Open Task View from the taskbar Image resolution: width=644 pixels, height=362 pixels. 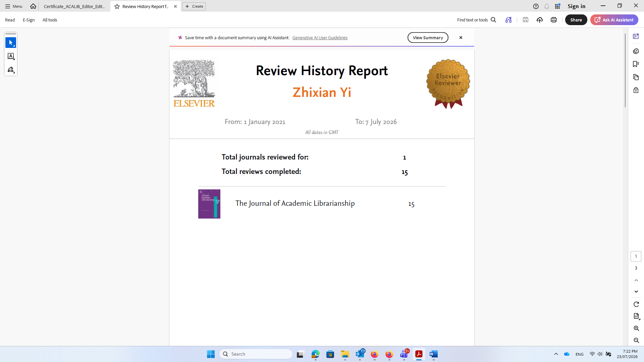coord(300,354)
